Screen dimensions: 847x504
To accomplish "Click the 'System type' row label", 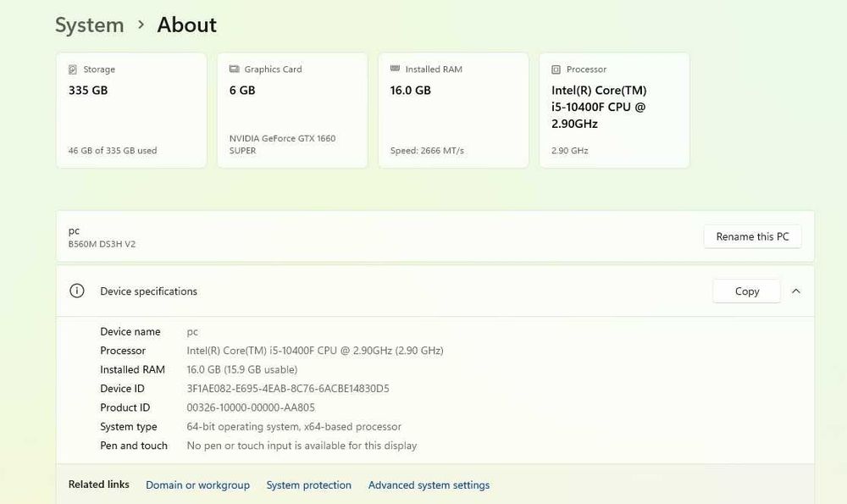I will pyautogui.click(x=129, y=427).
